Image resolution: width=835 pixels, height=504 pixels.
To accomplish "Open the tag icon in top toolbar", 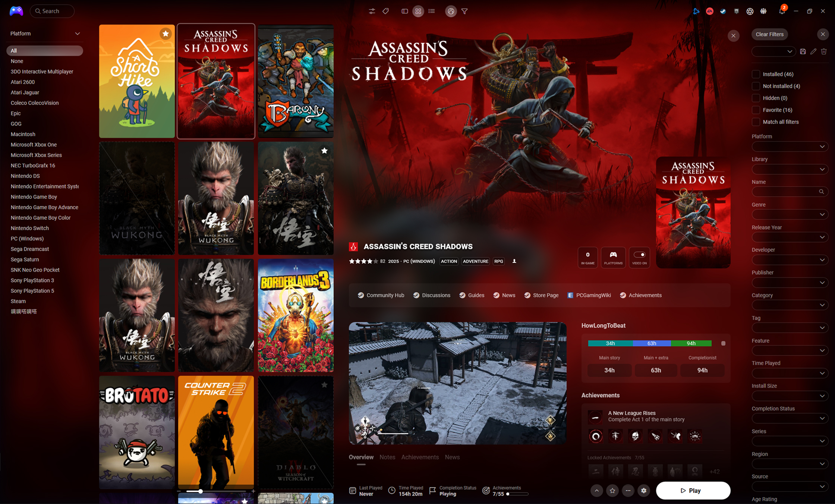I will 386,11.
